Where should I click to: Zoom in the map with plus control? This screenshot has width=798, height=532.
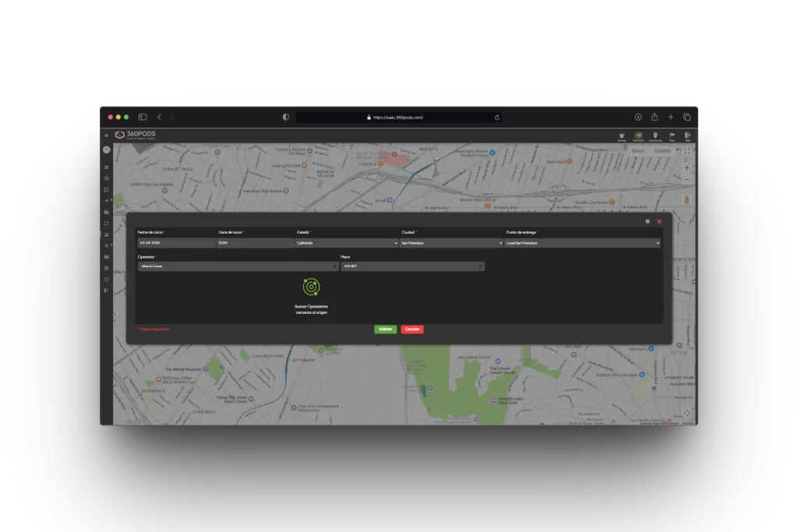(x=687, y=167)
